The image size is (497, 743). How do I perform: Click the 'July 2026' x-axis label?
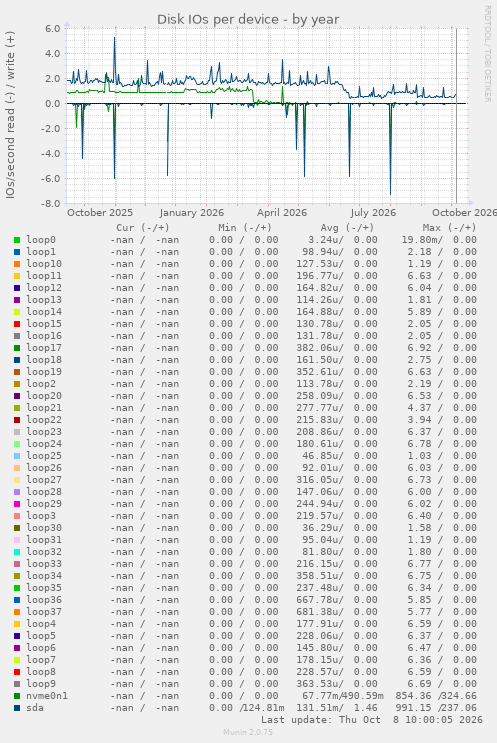click(373, 213)
